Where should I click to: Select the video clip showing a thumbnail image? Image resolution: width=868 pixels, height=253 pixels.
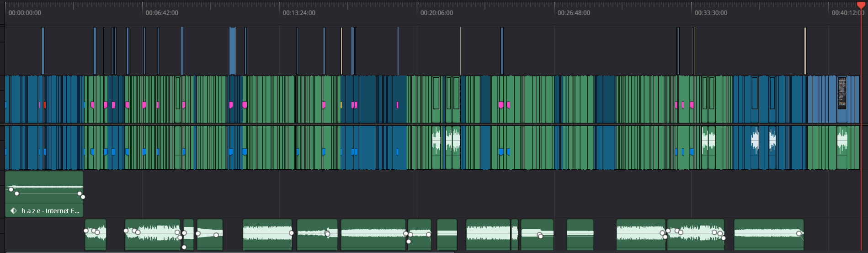point(841,93)
